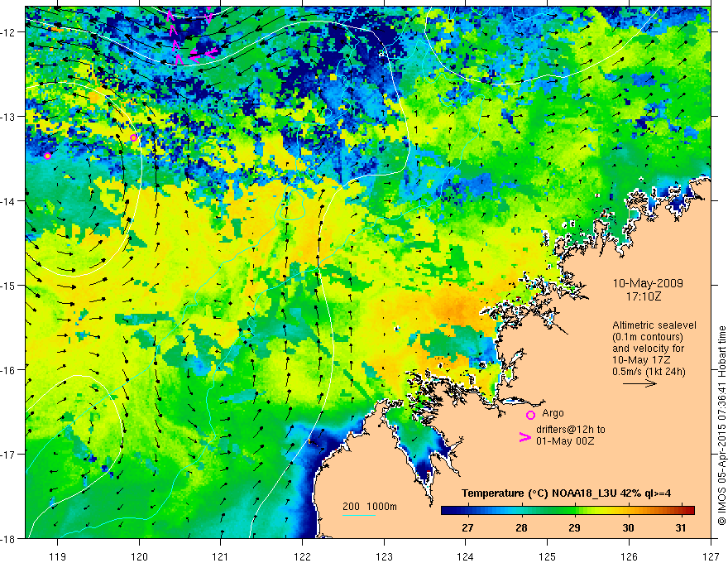Click the '17:10Z' time label
Screen dimensions: 728x563
(x=643, y=296)
